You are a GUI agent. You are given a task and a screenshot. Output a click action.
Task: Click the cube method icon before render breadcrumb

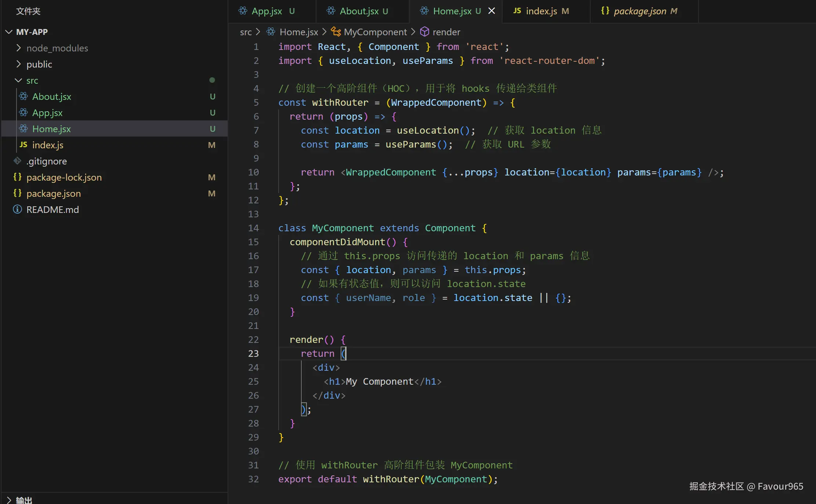click(x=424, y=32)
